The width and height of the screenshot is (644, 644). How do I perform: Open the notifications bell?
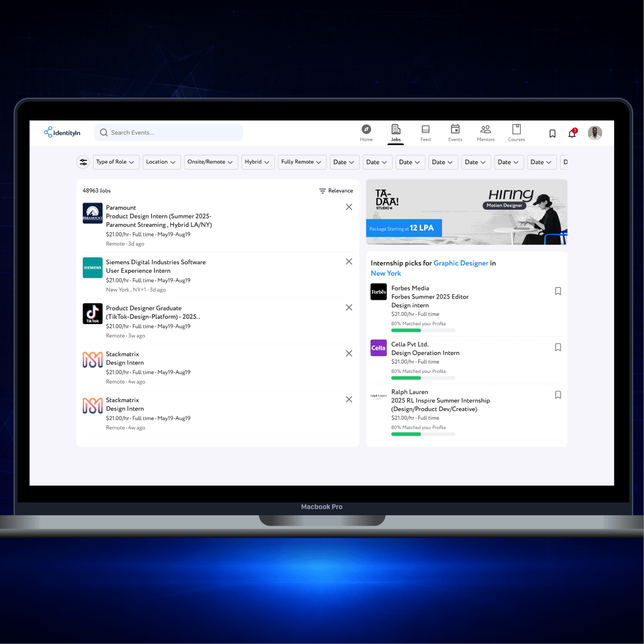[573, 133]
